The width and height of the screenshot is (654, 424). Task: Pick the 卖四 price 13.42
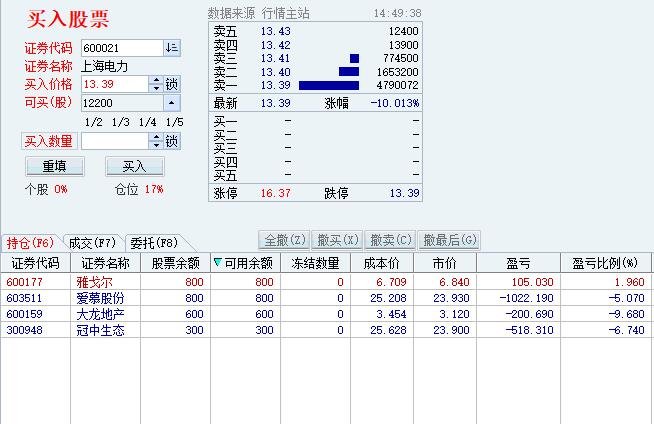[276, 45]
